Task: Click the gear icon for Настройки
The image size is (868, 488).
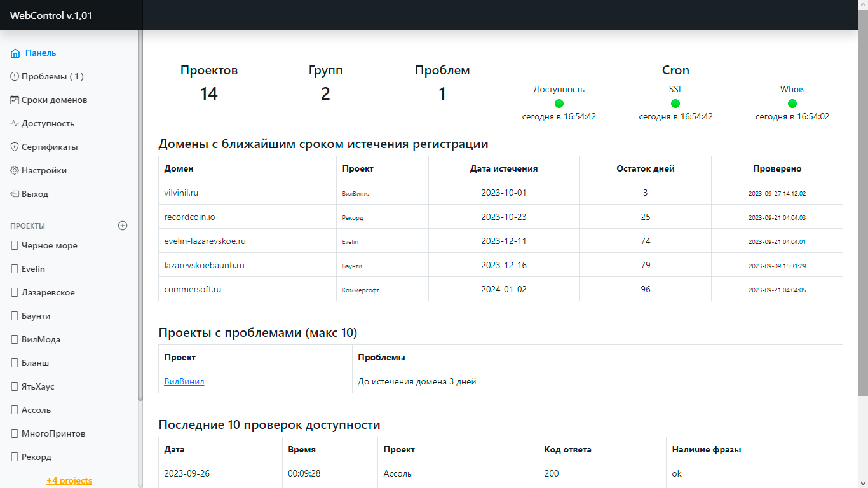Action: click(x=15, y=170)
